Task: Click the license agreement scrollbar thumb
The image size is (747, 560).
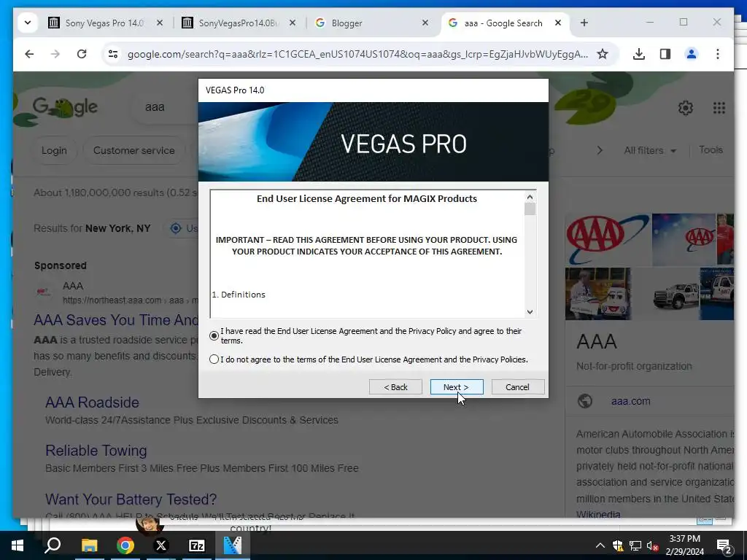Action: point(530,209)
